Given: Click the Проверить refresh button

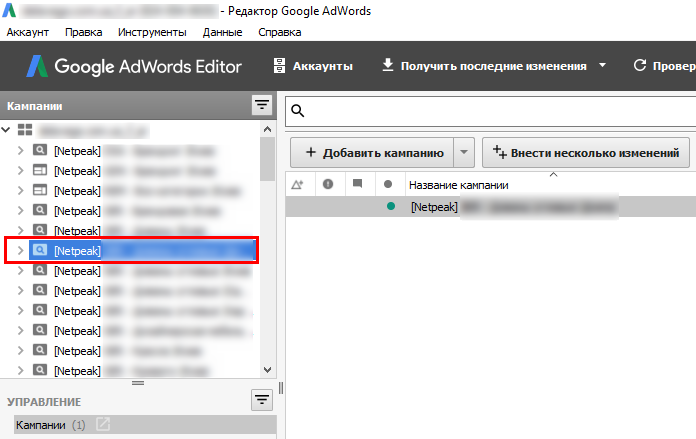Looking at the screenshot, I should point(664,66).
